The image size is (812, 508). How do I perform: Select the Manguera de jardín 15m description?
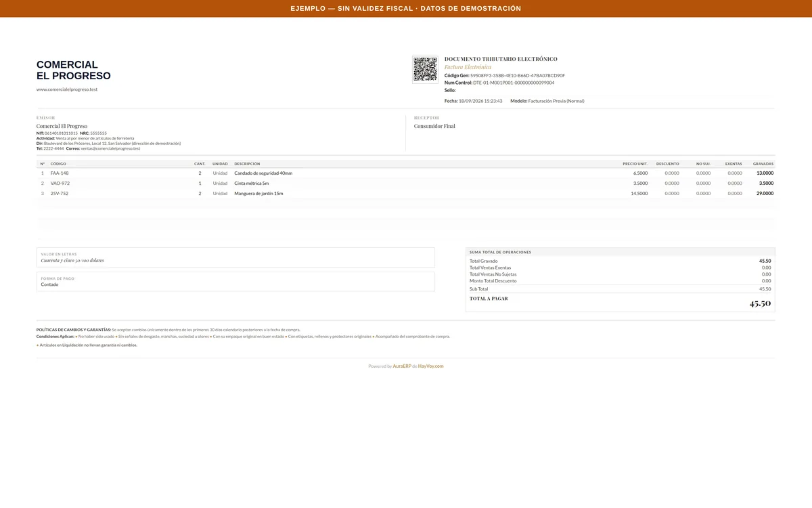click(x=258, y=194)
